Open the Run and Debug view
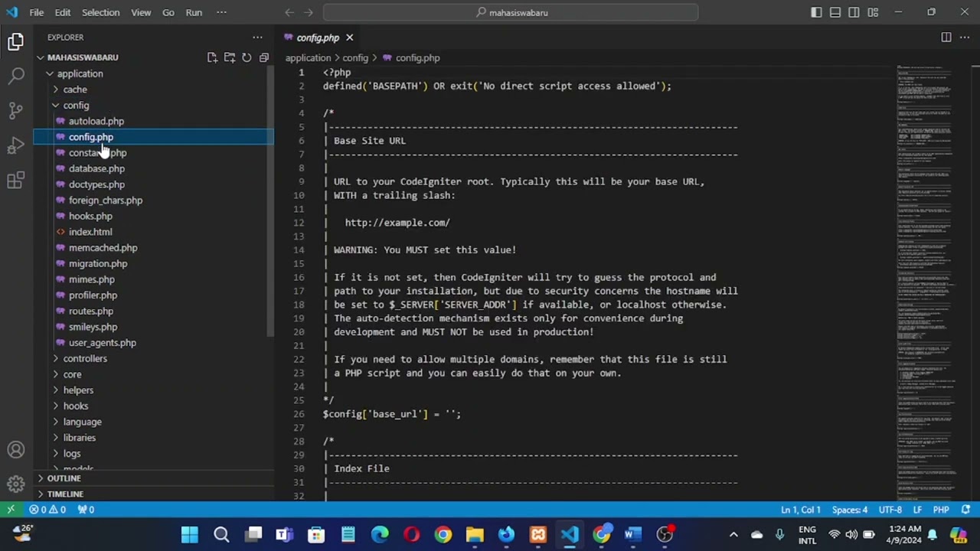 (16, 145)
